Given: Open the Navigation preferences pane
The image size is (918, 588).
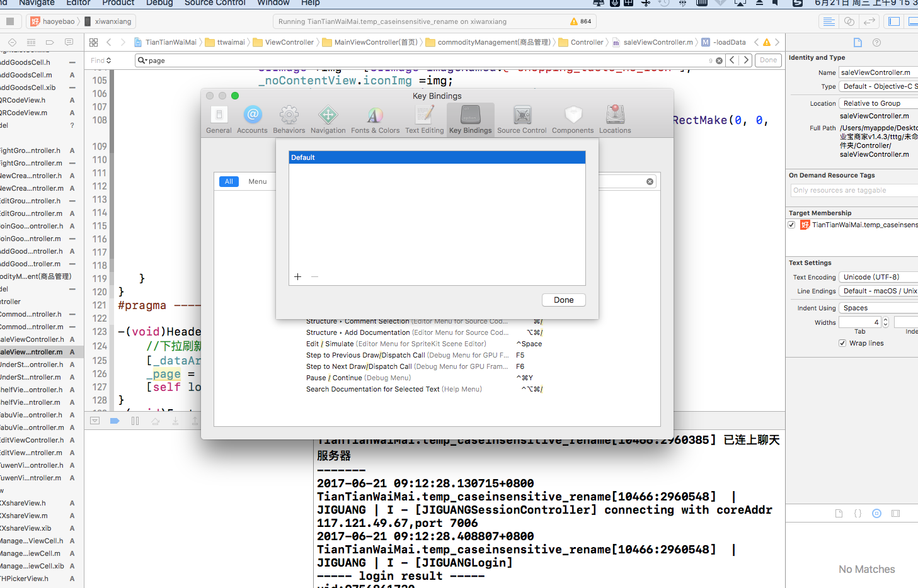Looking at the screenshot, I should (x=328, y=120).
